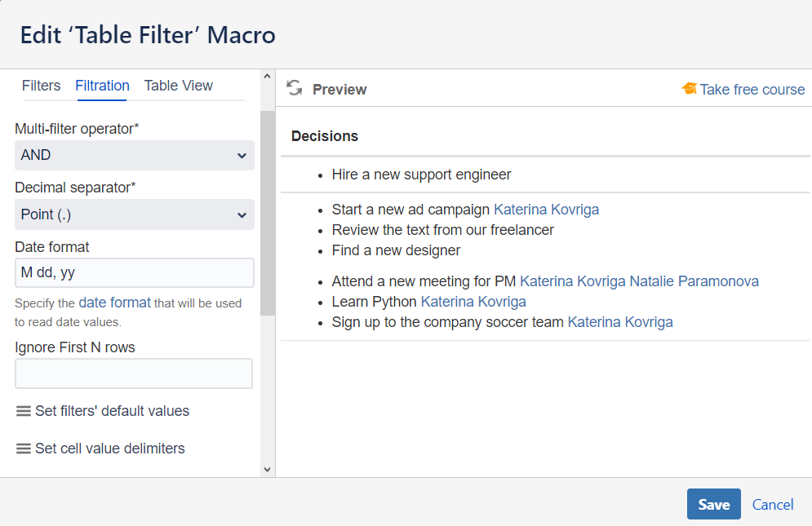Open the Take free course link
The image size is (812, 526).
point(752,90)
